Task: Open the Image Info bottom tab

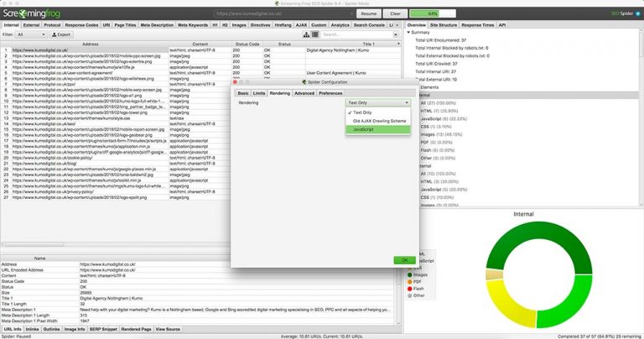Action: coord(75,329)
